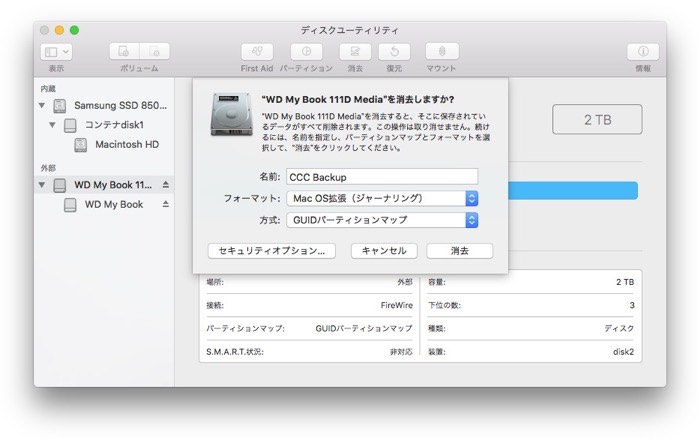Select Samsung SSD 850 in the sidebar

point(120,105)
